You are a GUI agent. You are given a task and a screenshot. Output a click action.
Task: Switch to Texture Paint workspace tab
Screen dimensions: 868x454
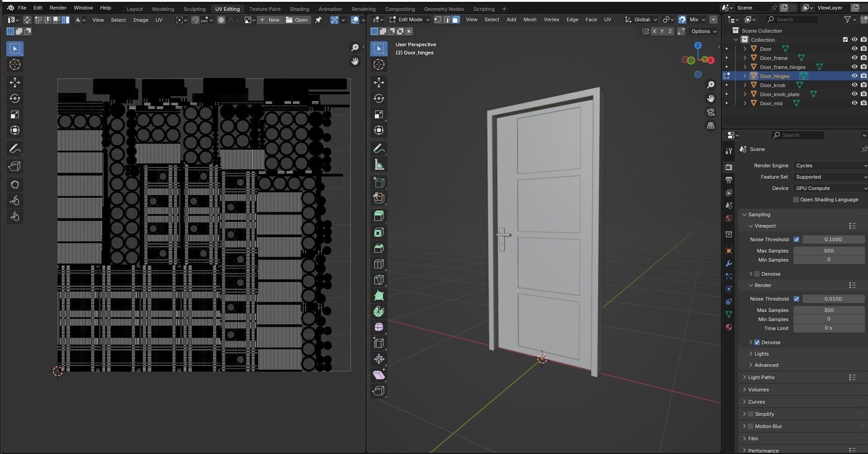click(265, 9)
